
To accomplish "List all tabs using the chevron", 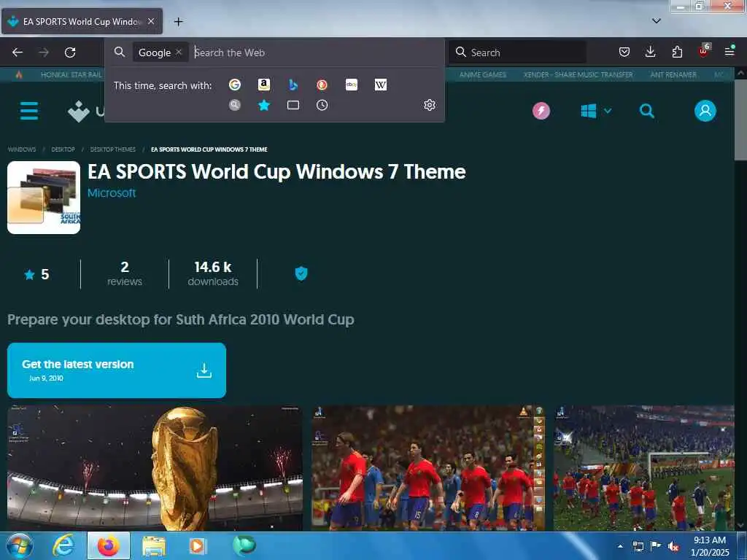I will coord(656,21).
